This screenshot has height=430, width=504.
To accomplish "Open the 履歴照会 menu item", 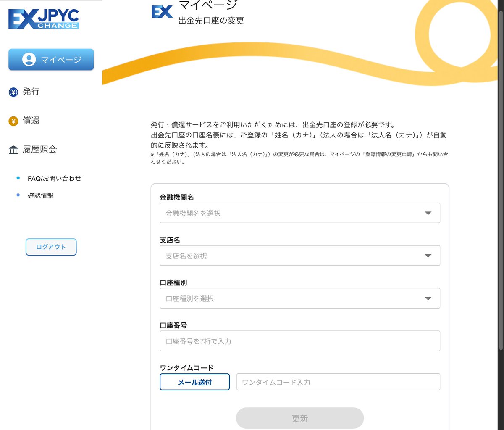I will 39,149.
